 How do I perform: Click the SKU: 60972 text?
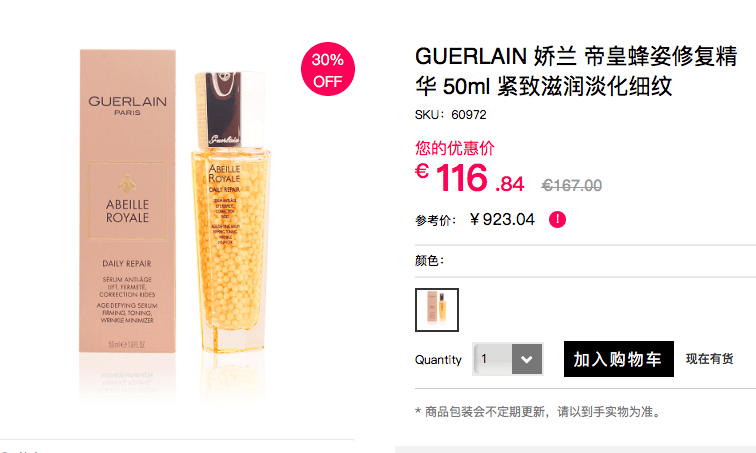(x=450, y=115)
